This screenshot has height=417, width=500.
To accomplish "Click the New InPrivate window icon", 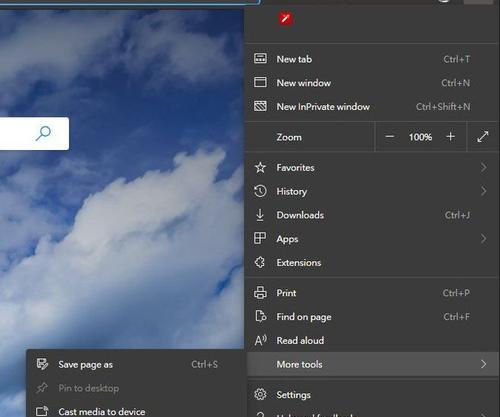I will point(260,106).
